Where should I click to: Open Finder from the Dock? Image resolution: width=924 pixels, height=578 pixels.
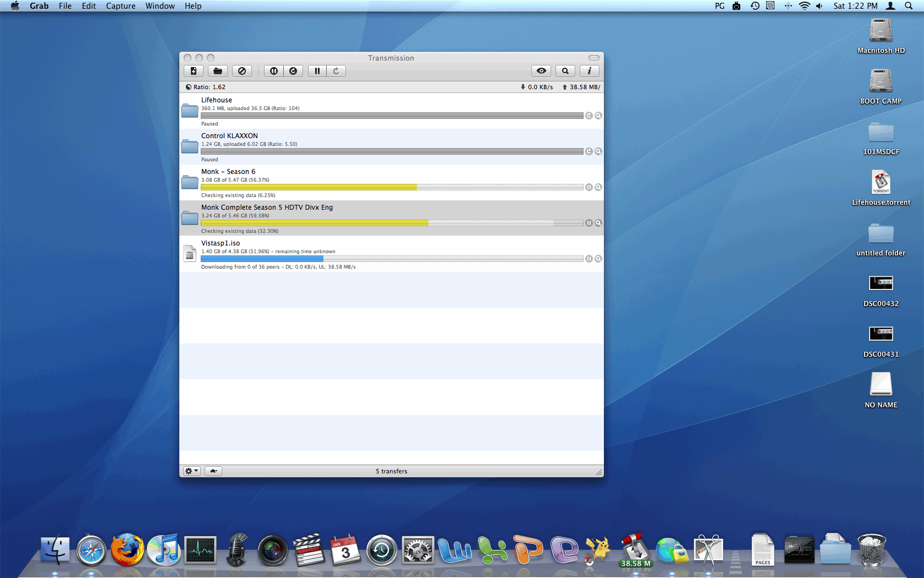(x=55, y=549)
